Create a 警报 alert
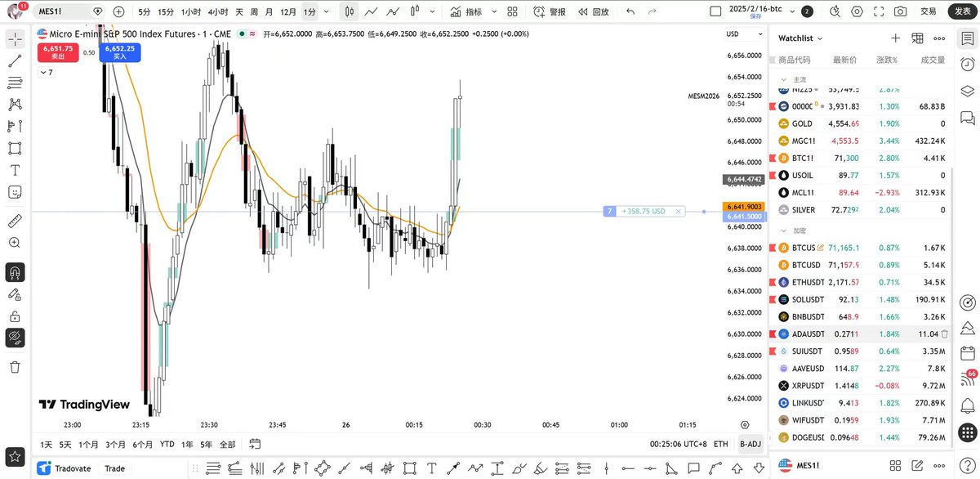 550,12
